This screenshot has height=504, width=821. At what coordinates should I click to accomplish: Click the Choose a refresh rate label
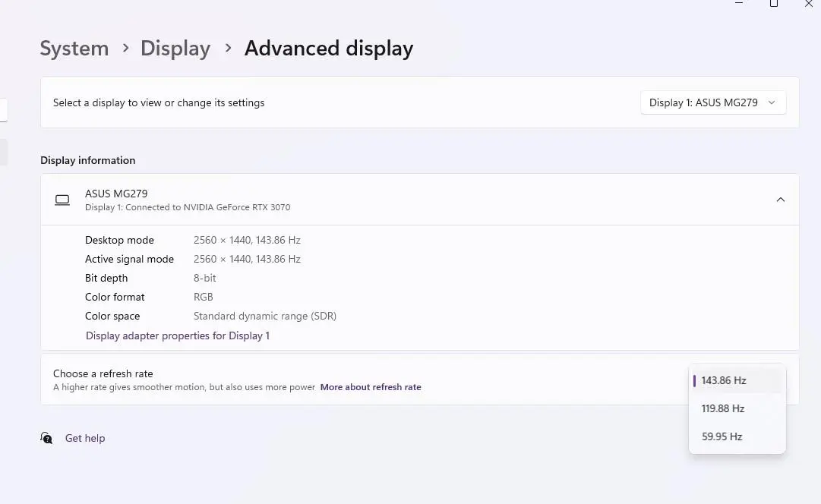click(103, 373)
